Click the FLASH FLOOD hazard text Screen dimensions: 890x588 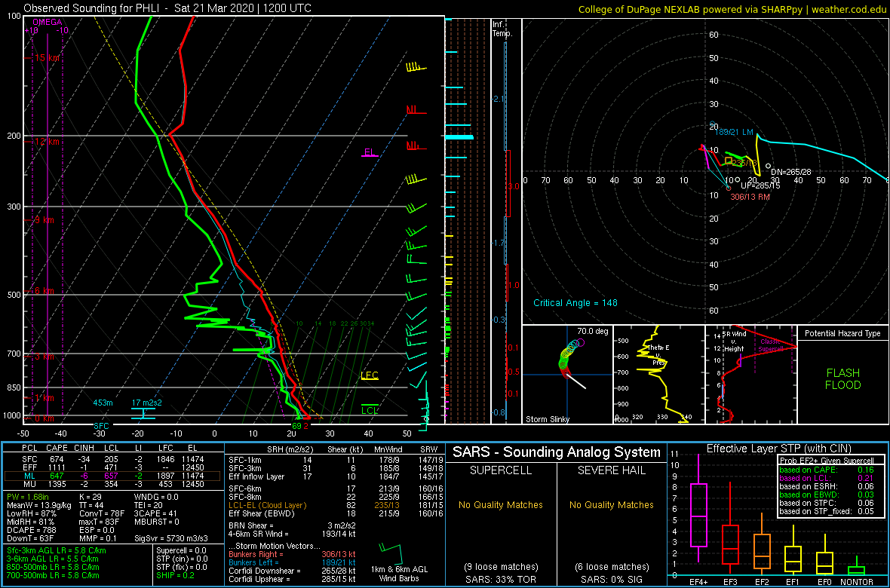pos(843,379)
